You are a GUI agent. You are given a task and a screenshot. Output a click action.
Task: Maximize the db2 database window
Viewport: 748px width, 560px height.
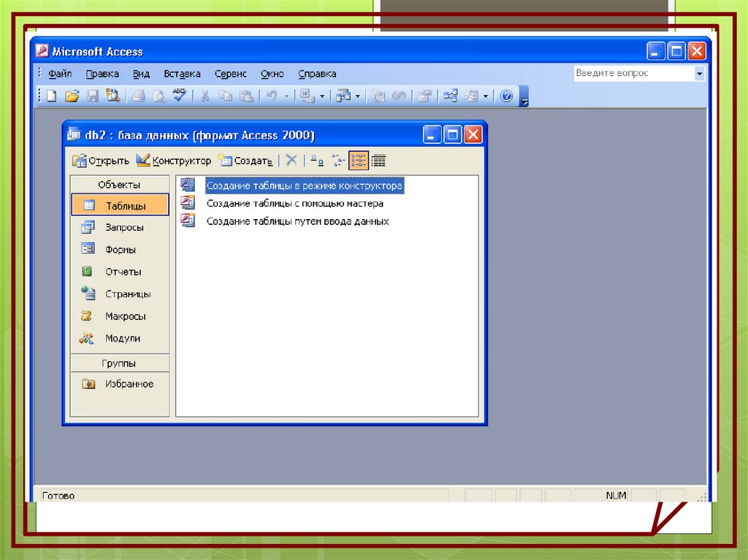coord(452,135)
